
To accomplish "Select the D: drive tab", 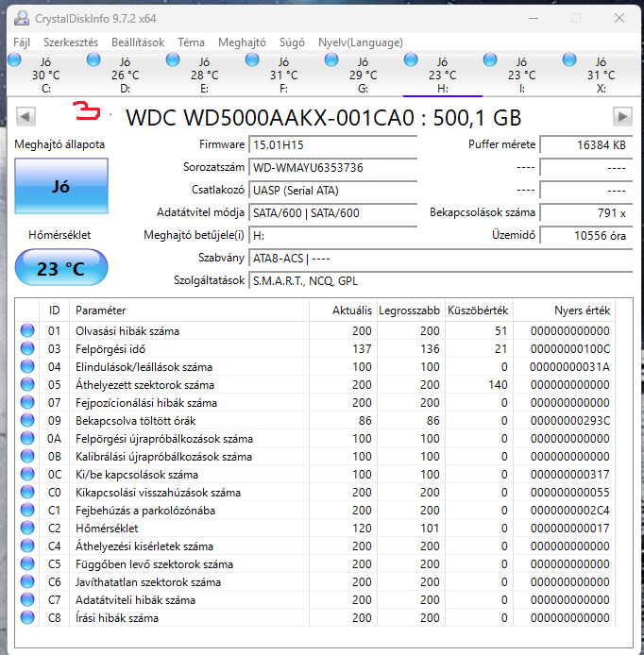I will [126, 75].
